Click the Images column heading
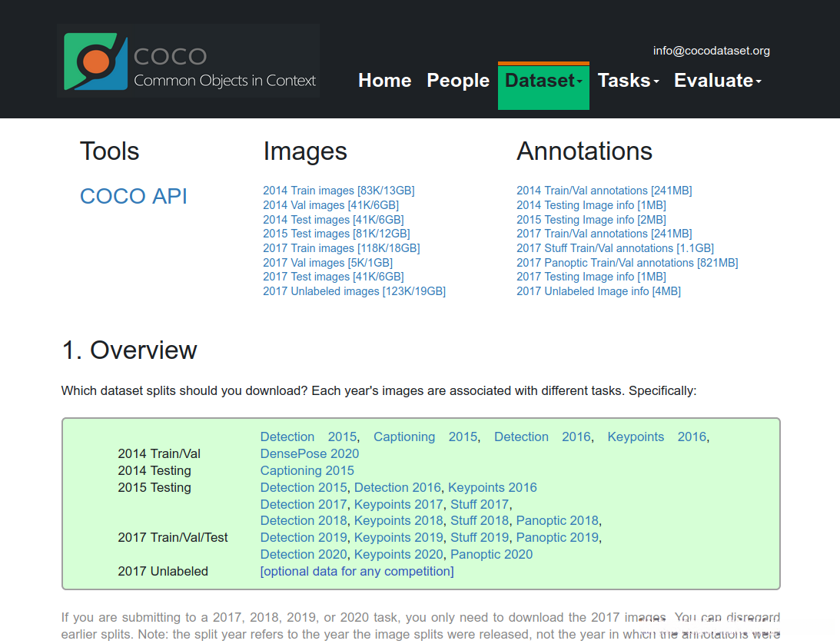This screenshot has width=840, height=644. 305,151
